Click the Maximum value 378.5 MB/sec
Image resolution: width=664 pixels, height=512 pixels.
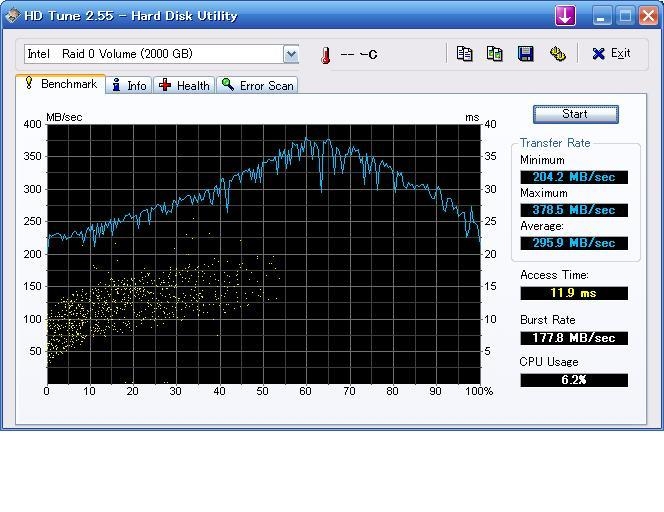(x=574, y=210)
